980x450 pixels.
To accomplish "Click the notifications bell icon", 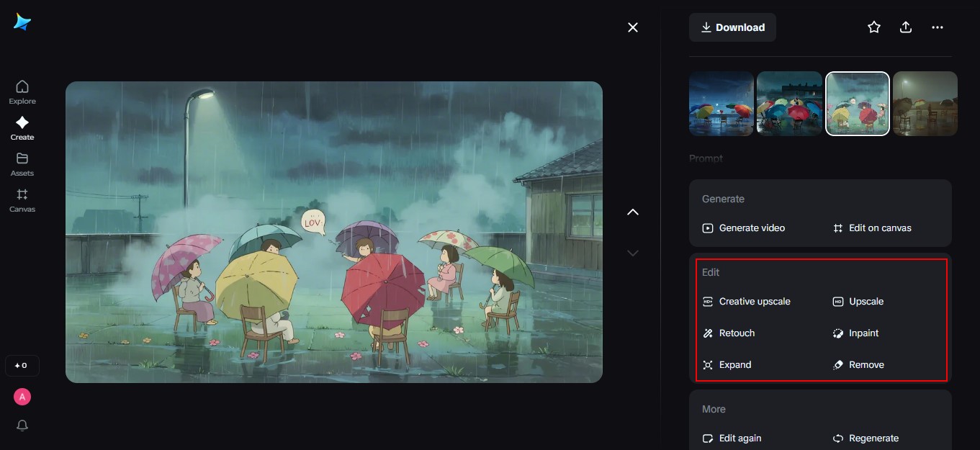I will tap(22, 426).
